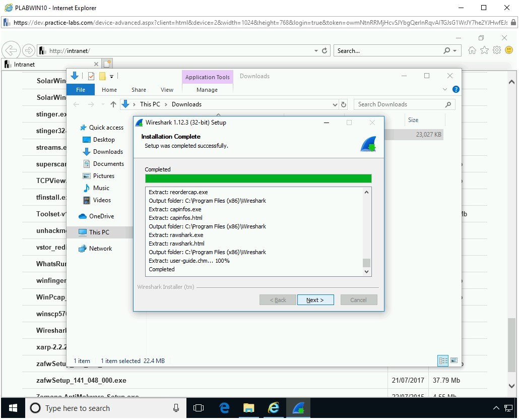Open the File menu in Explorer
The width and height of the screenshot is (519, 420).
[81, 90]
